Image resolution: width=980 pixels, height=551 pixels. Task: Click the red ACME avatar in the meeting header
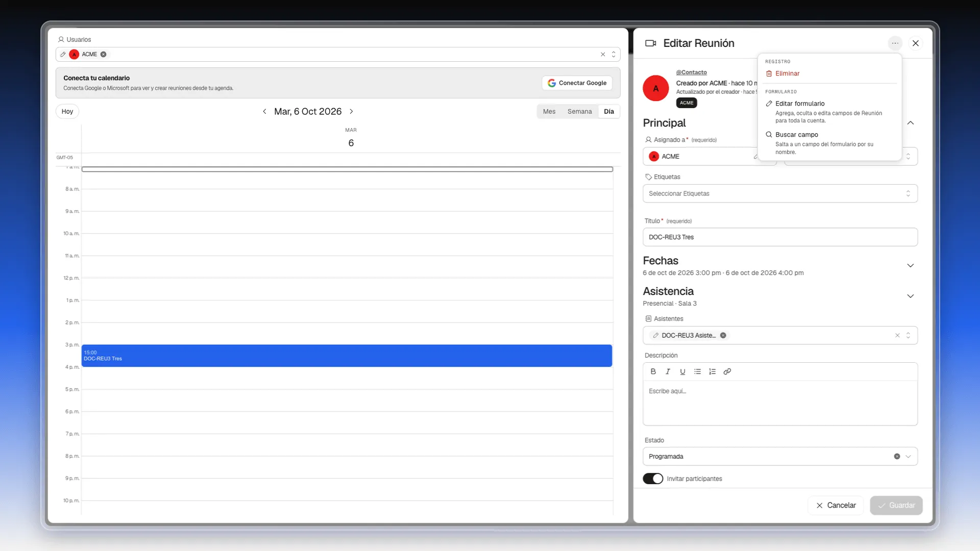pyautogui.click(x=656, y=88)
